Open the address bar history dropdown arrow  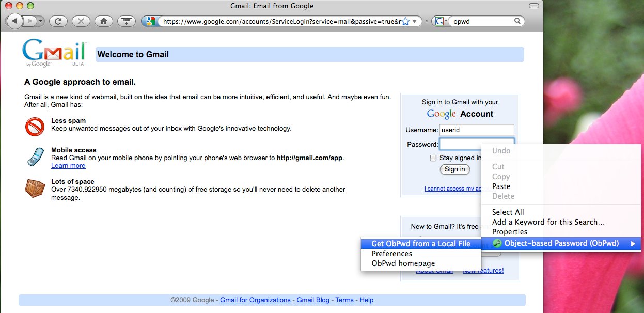pyautogui.click(x=415, y=21)
